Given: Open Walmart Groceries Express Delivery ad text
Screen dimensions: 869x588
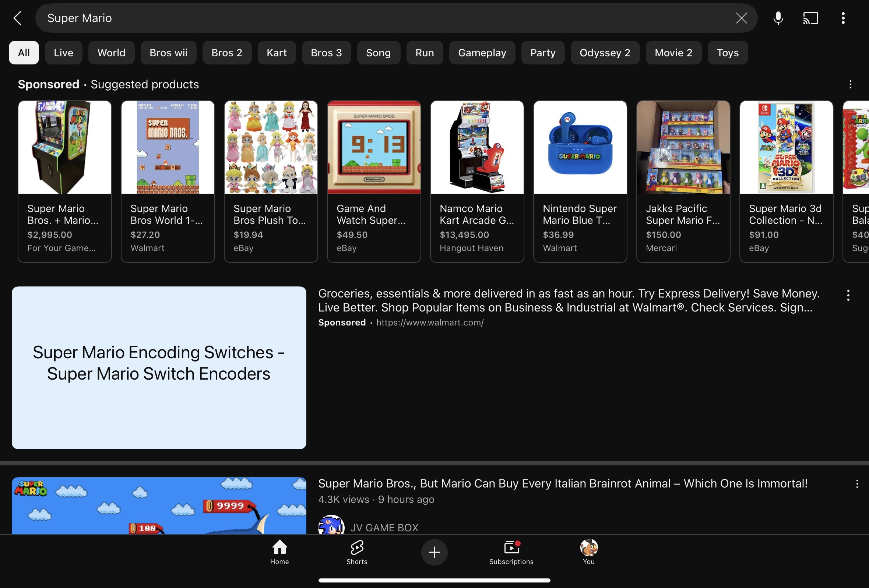Looking at the screenshot, I should click(x=569, y=300).
